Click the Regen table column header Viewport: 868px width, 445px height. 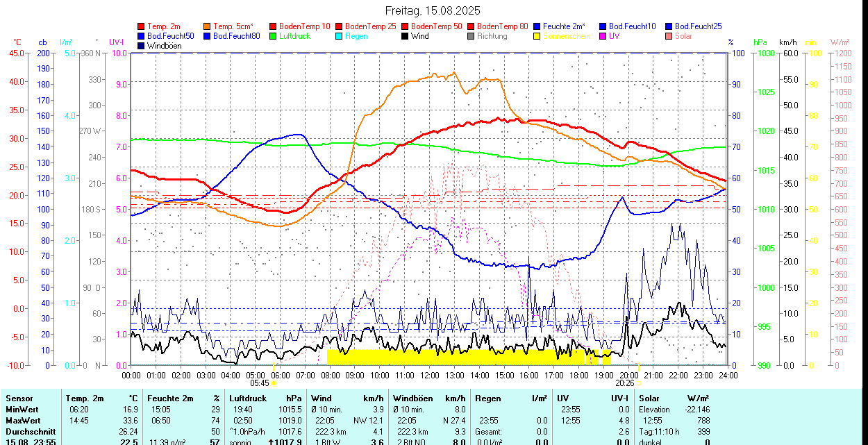[488, 398]
